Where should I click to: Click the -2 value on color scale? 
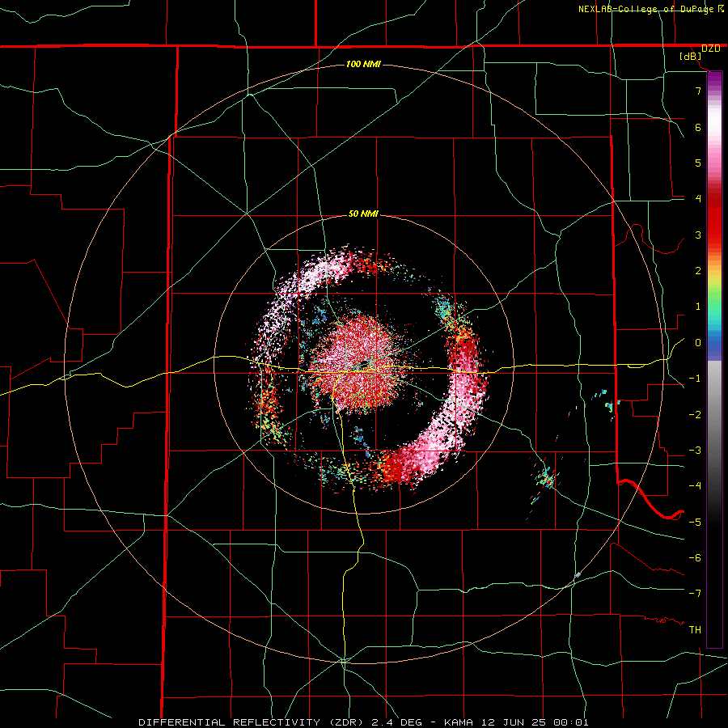pyautogui.click(x=695, y=415)
